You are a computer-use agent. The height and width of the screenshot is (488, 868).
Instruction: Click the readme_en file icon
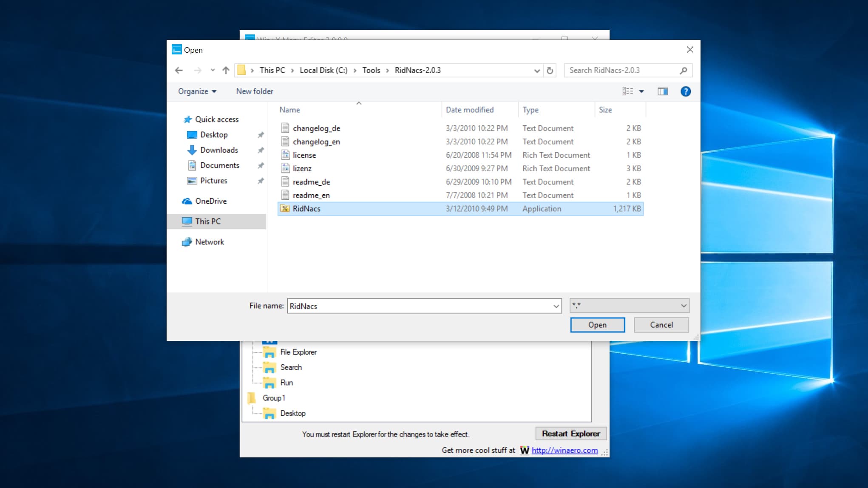[285, 195]
